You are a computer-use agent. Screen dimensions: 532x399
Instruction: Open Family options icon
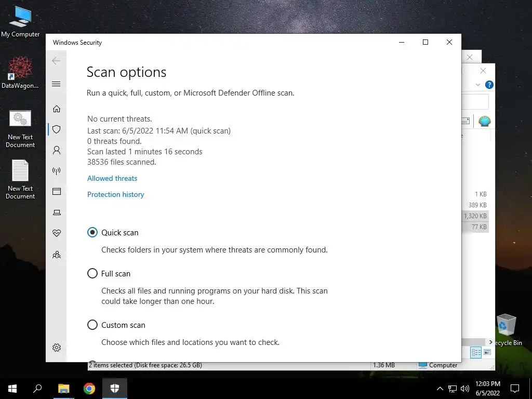[56, 255]
